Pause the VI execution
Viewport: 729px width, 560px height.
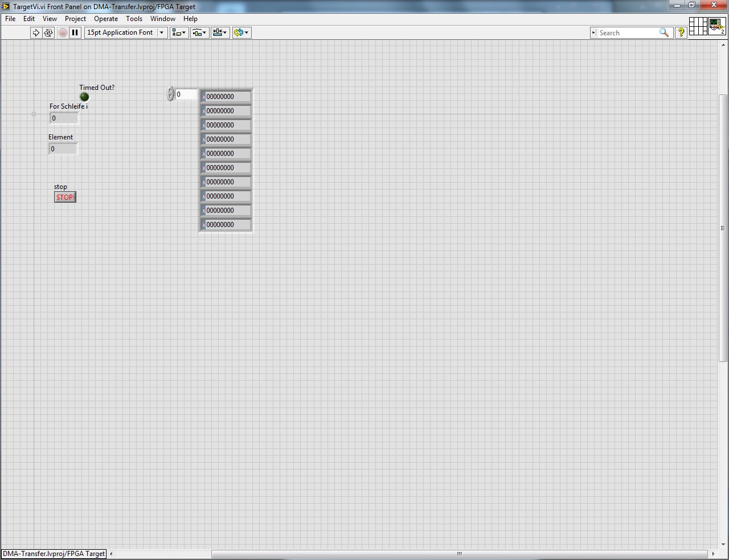click(x=75, y=32)
